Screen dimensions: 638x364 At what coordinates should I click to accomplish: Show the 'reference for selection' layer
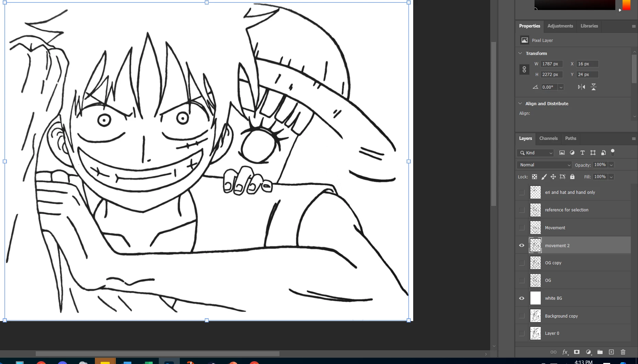coord(522,210)
